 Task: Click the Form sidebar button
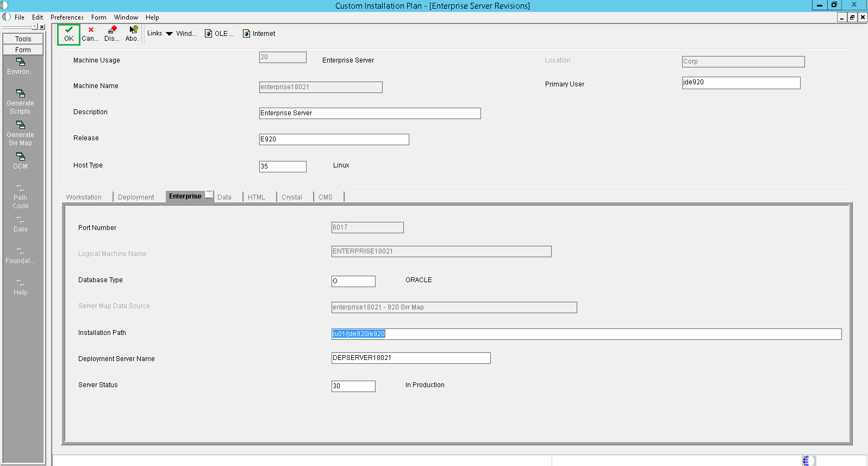pos(23,49)
